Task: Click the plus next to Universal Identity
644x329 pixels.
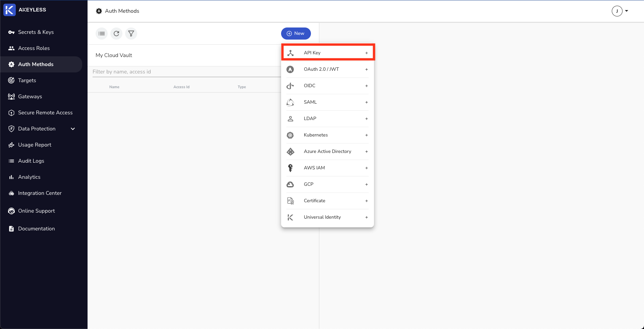Action: click(367, 217)
